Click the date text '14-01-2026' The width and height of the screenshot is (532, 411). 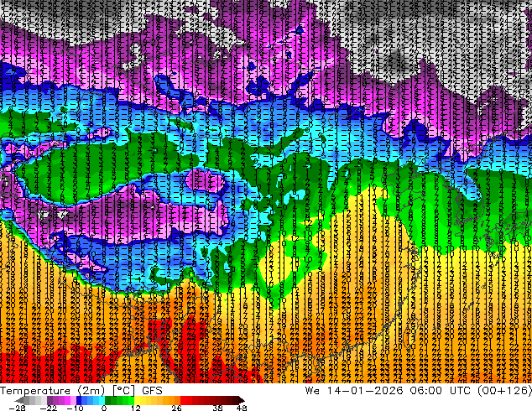[365, 391]
